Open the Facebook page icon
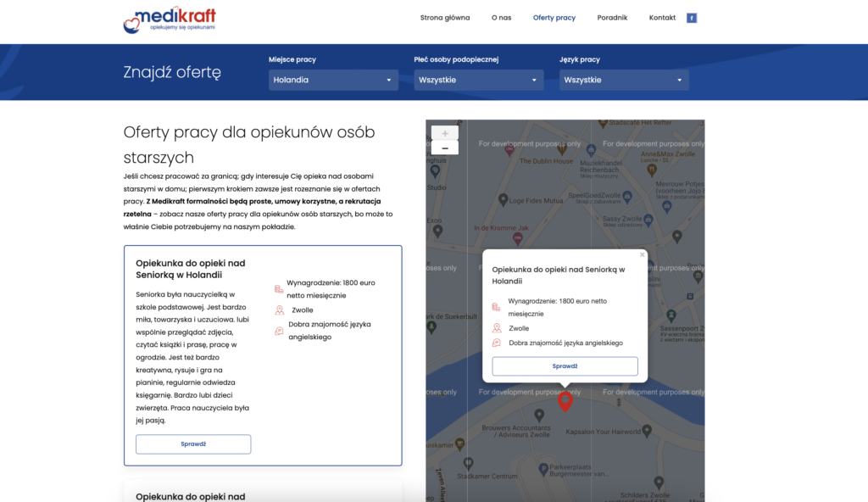 point(692,18)
